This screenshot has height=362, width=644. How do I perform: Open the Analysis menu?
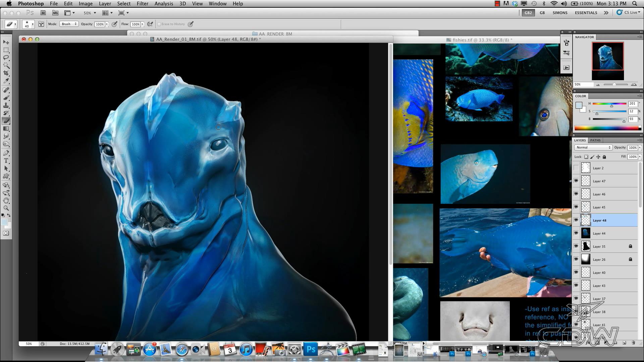click(x=164, y=4)
